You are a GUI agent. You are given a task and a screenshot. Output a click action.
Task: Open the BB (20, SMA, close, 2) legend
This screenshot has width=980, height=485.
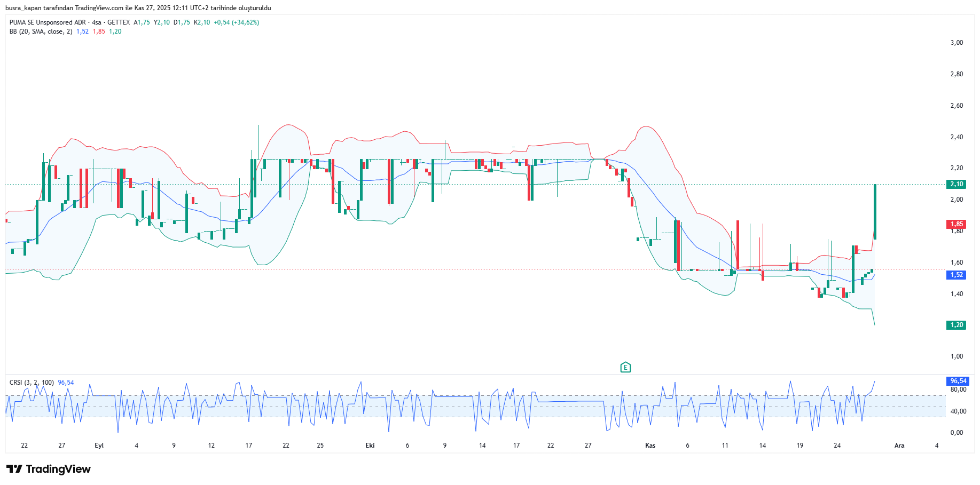pyautogui.click(x=41, y=31)
